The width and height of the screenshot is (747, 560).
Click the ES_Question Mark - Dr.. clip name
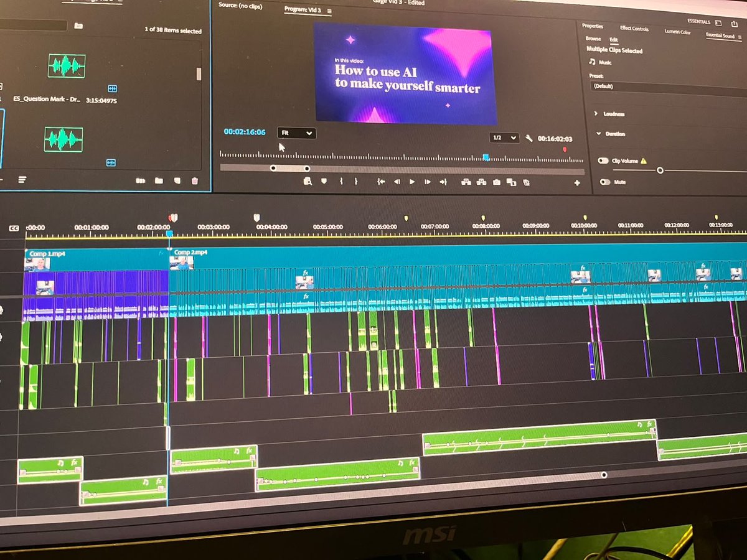coord(47,100)
